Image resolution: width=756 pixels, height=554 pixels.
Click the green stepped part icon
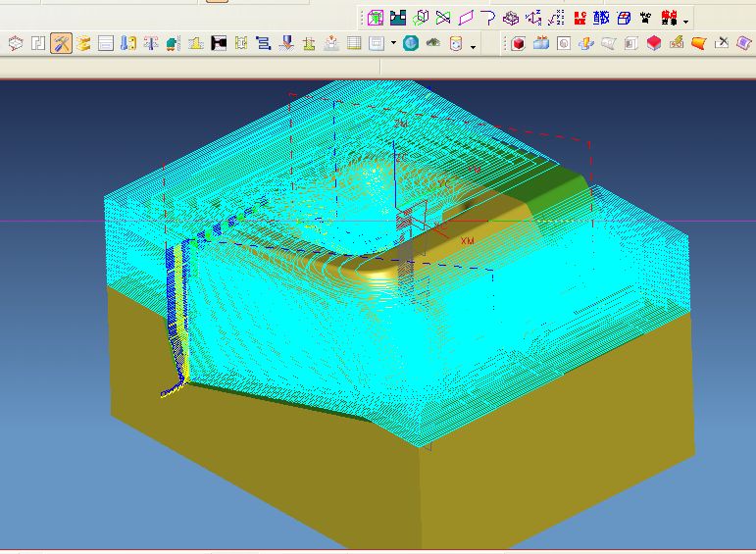coord(309,43)
